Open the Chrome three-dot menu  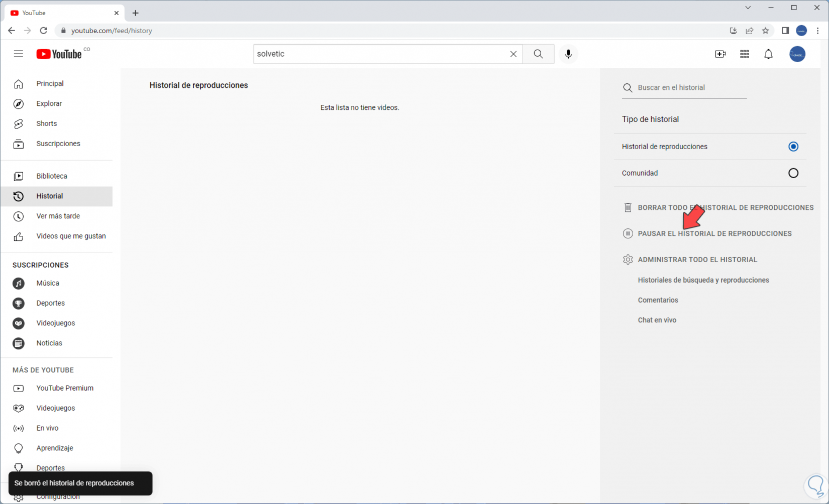(818, 31)
